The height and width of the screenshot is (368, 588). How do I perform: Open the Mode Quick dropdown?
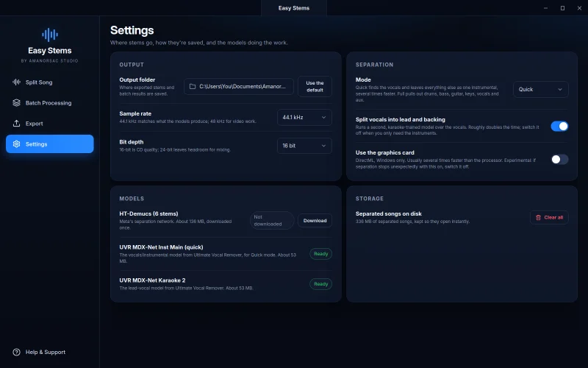point(540,89)
